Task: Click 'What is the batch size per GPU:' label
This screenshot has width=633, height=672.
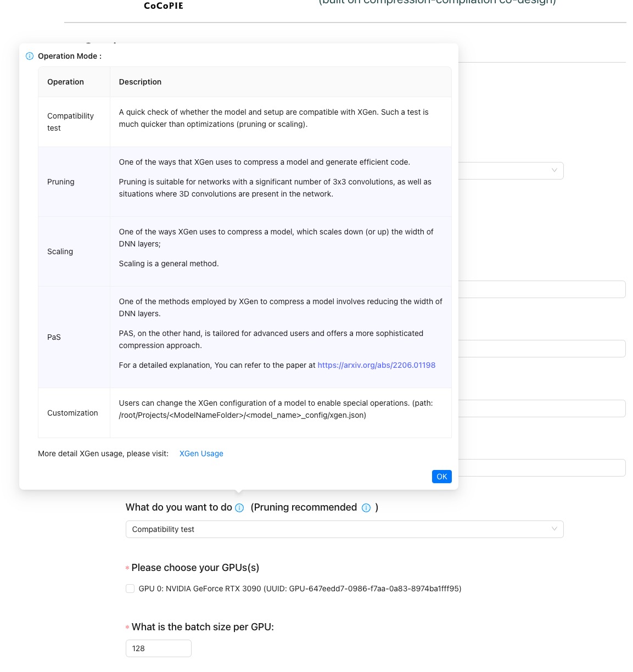Action: pos(203,627)
